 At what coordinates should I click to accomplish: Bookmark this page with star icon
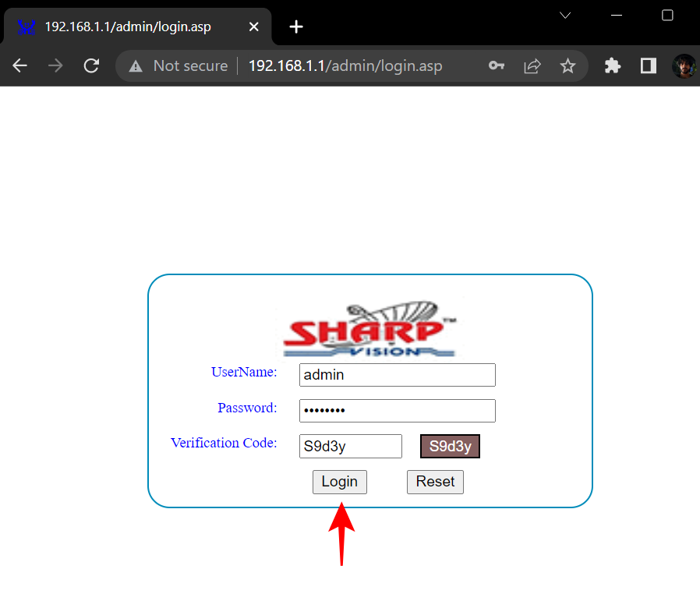567,66
